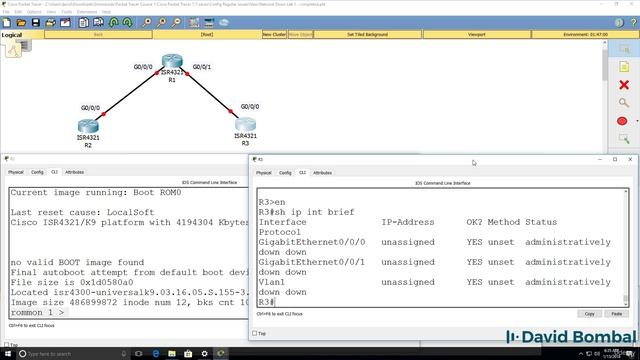Image resolution: width=640 pixels, height=360 pixels.
Task: Click the Save floppy disk icon
Action: pyautogui.click(x=36, y=22)
